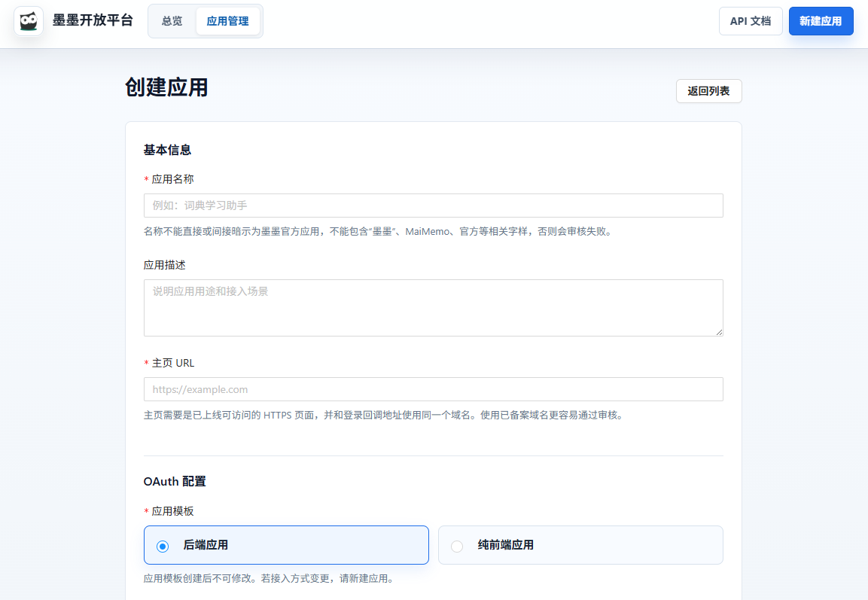Grab the 应用描述 textarea resize handle
868x600 pixels.
719,332
